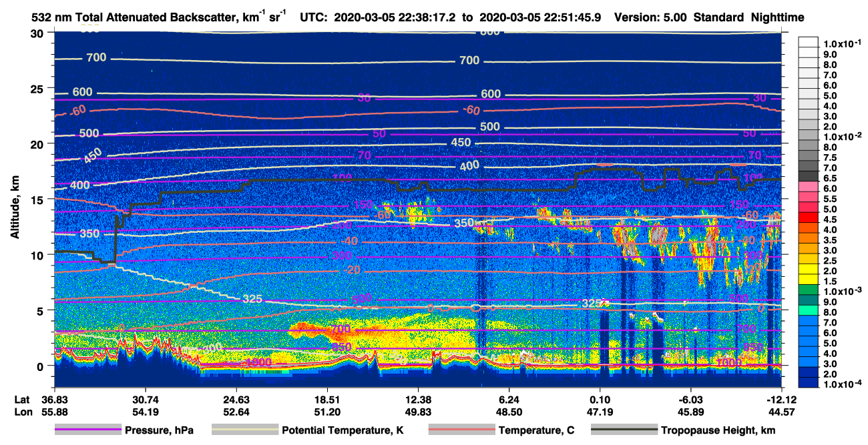Click longitude value 44.57
Image resolution: width=868 pixels, height=445 pixels.
click(x=781, y=412)
